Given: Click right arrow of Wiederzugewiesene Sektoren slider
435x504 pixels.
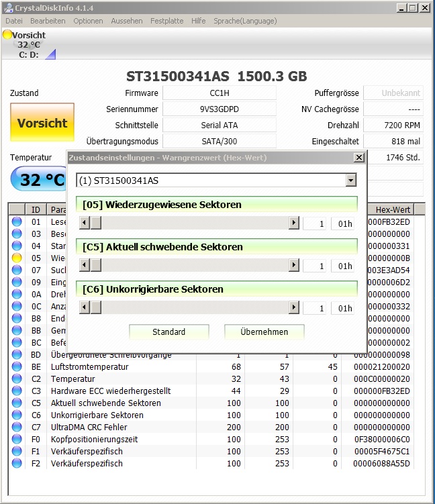Looking at the screenshot, I should [293, 223].
